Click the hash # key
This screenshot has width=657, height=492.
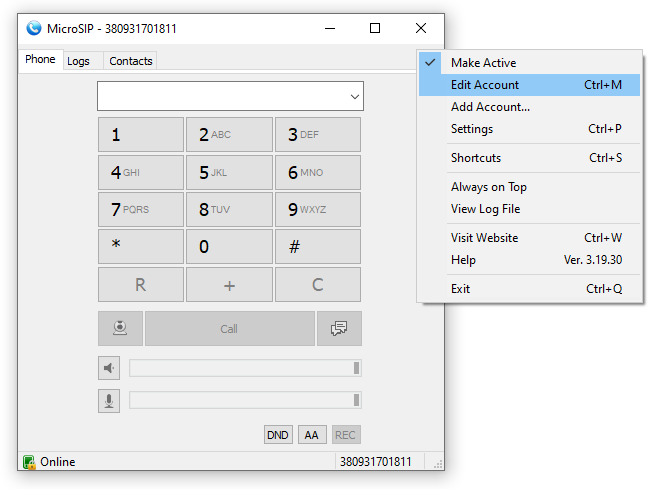[318, 246]
